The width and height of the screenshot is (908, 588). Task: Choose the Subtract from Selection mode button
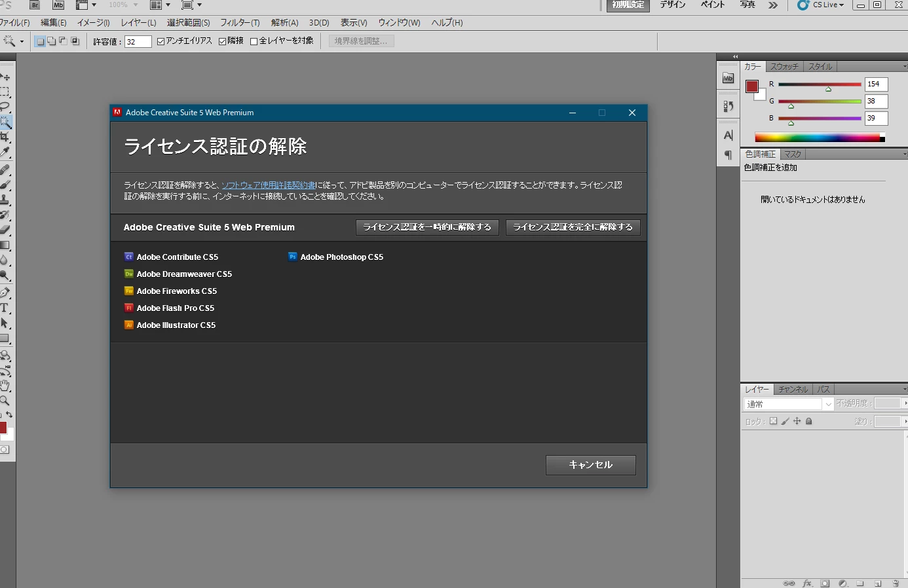click(64, 41)
